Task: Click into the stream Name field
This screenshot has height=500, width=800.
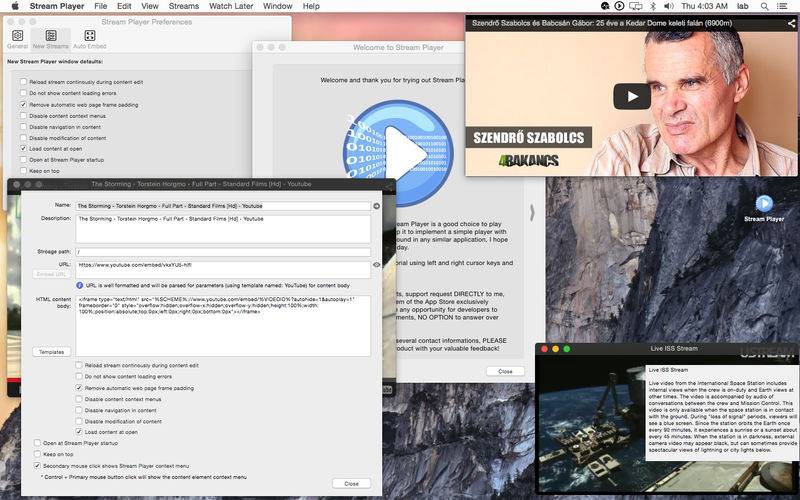Action: click(x=223, y=206)
